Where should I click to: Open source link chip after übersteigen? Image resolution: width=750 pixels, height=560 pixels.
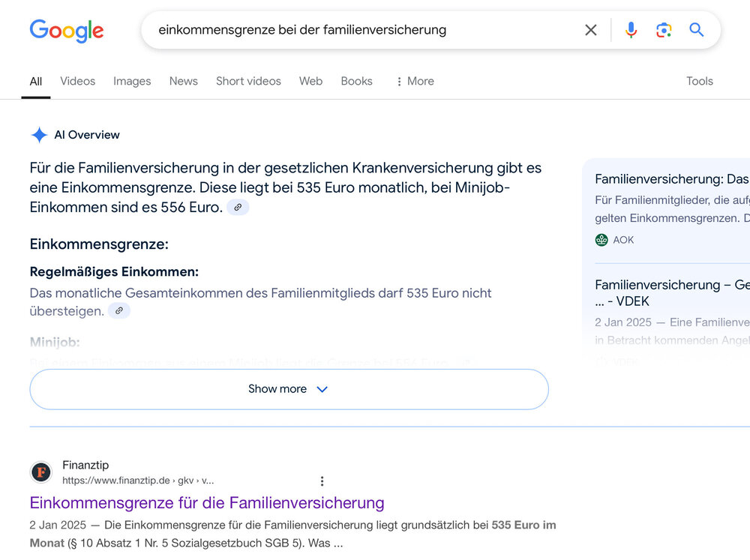point(118,311)
